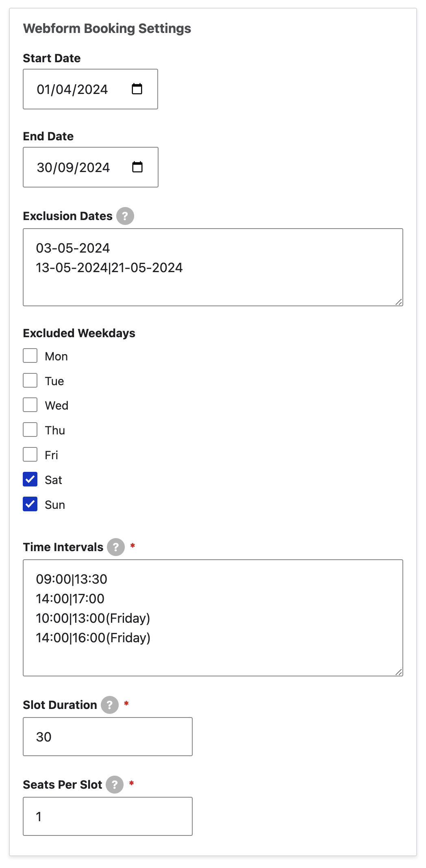The height and width of the screenshot is (868, 426).
Task: Focus the End Date field showing 30/09/2024
Action: click(x=91, y=167)
